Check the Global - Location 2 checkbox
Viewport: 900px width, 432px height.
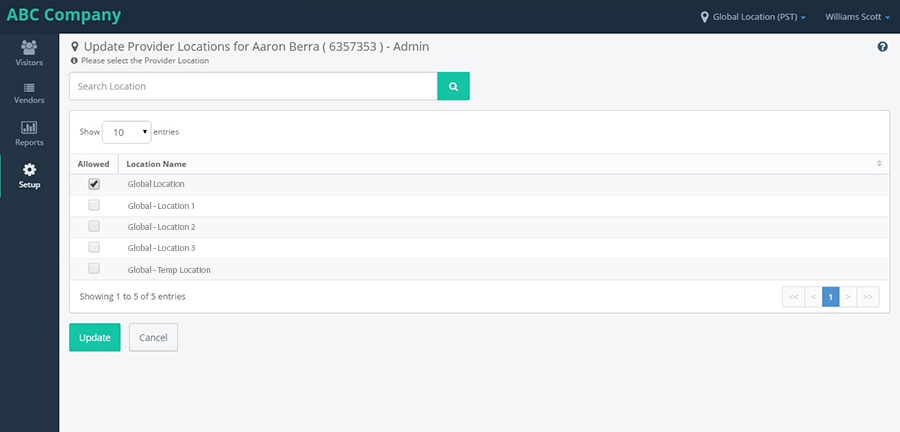(x=94, y=227)
